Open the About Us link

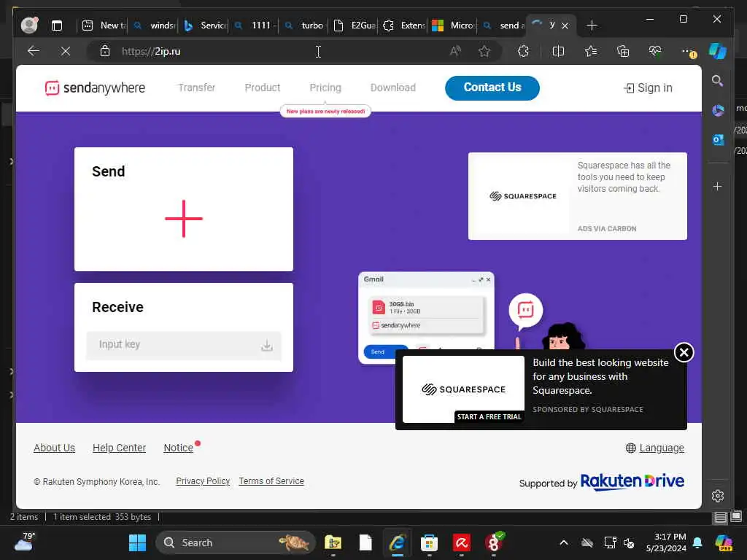[54, 448]
